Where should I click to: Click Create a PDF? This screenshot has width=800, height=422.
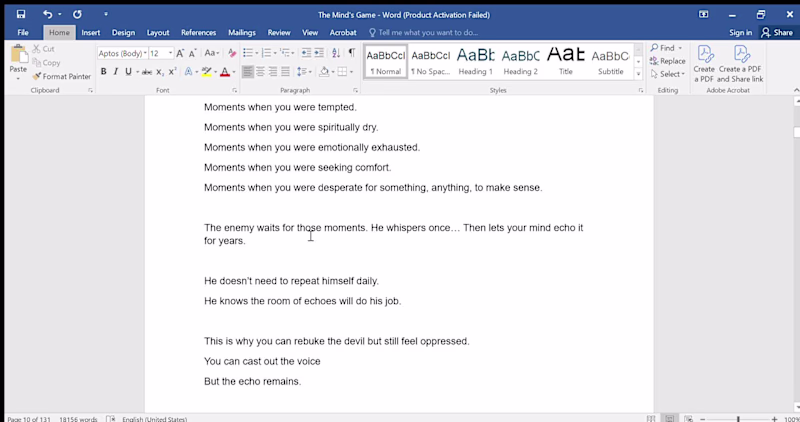704,63
